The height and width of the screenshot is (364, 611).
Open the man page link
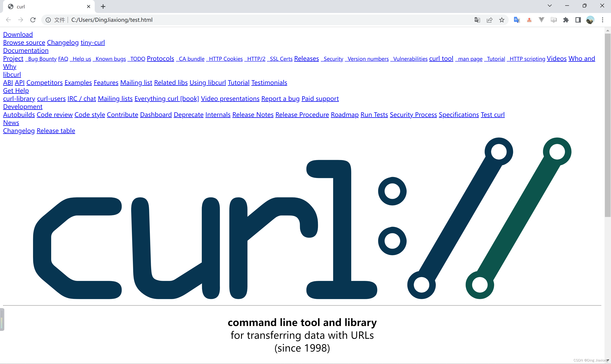click(x=469, y=59)
